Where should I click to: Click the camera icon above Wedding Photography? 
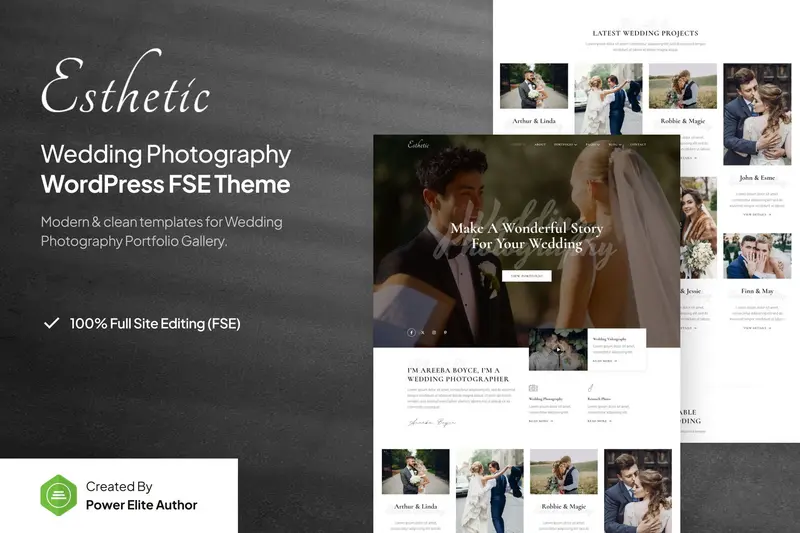click(533, 387)
